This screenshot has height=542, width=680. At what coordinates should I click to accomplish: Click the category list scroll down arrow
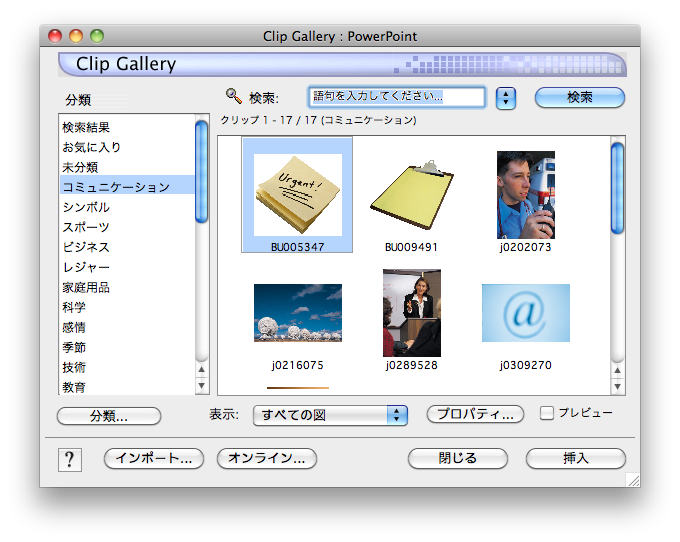pyautogui.click(x=202, y=386)
